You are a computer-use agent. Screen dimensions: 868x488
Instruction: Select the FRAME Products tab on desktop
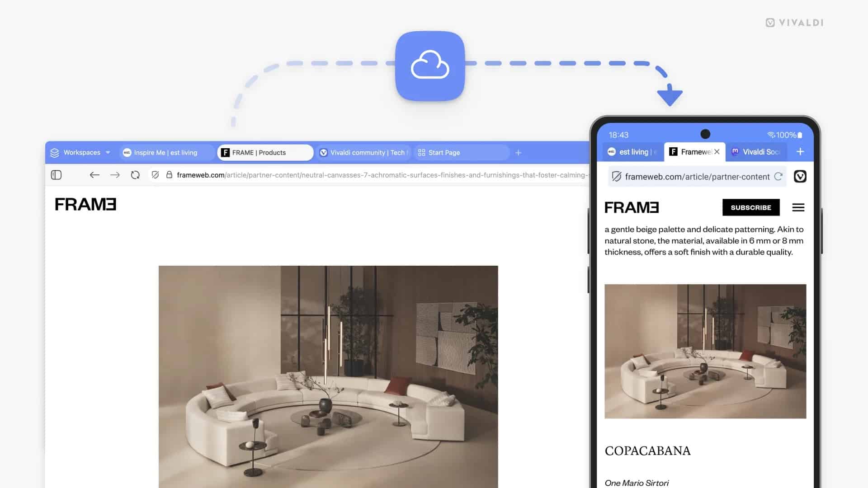(x=265, y=153)
